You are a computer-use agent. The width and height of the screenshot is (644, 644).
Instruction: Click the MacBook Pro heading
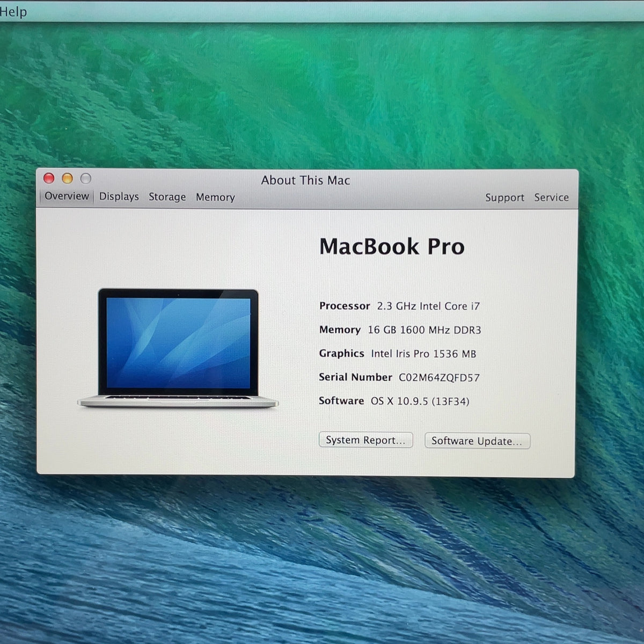392,247
